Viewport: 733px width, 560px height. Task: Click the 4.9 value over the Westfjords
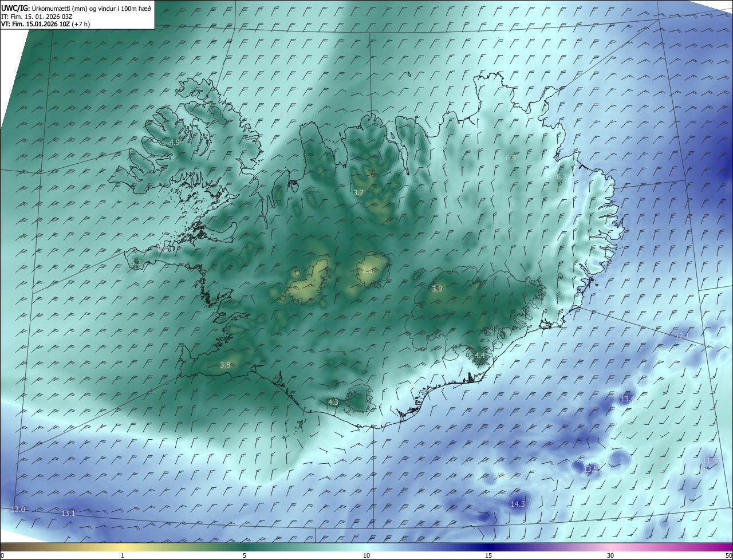(175, 142)
